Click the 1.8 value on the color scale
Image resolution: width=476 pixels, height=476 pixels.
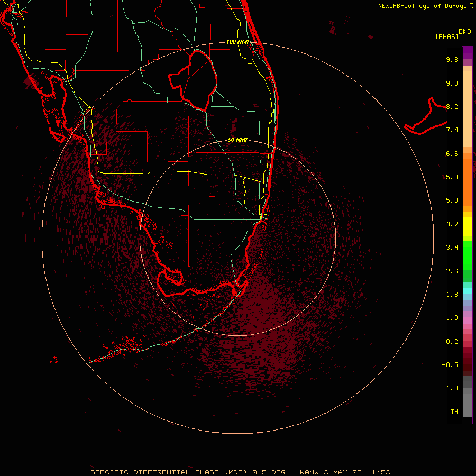coord(452,295)
